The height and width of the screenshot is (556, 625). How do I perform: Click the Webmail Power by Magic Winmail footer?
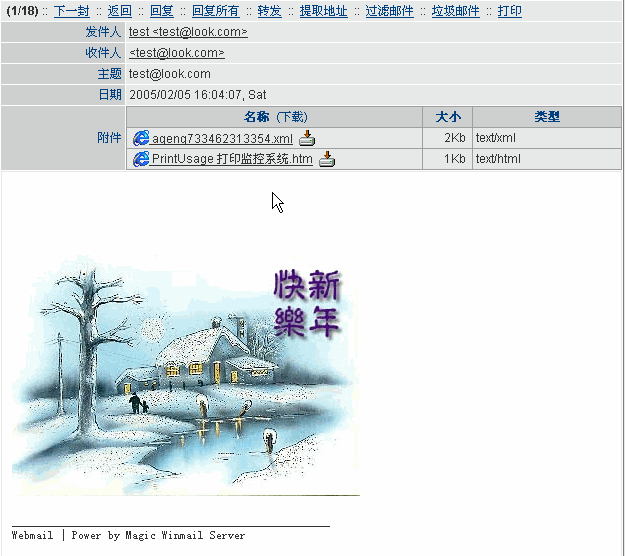coord(128,535)
